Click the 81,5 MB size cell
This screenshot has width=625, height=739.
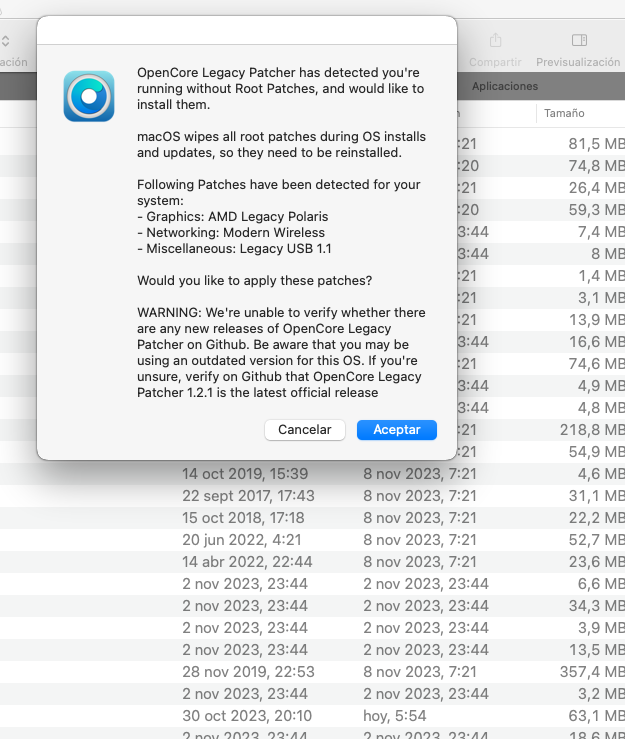click(597, 144)
